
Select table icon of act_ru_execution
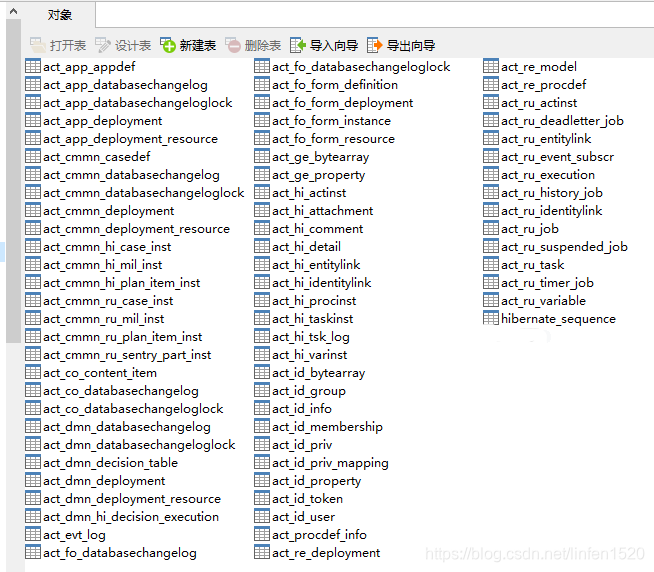point(490,174)
